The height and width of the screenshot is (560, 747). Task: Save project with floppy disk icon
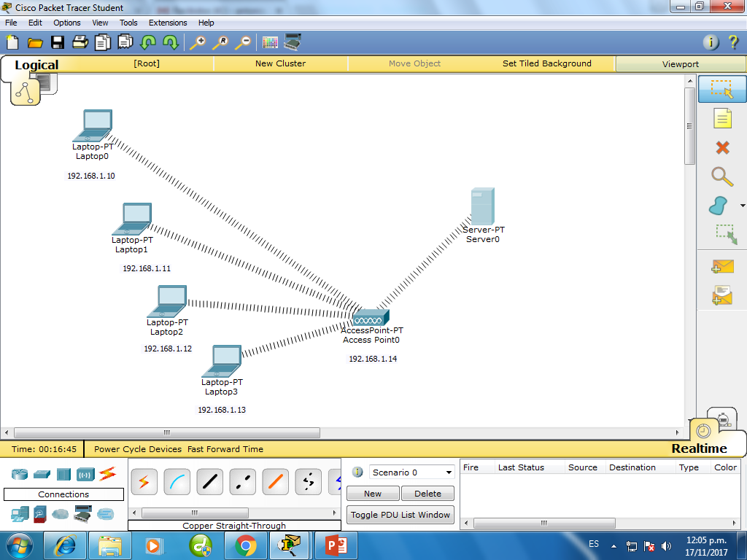pyautogui.click(x=58, y=42)
